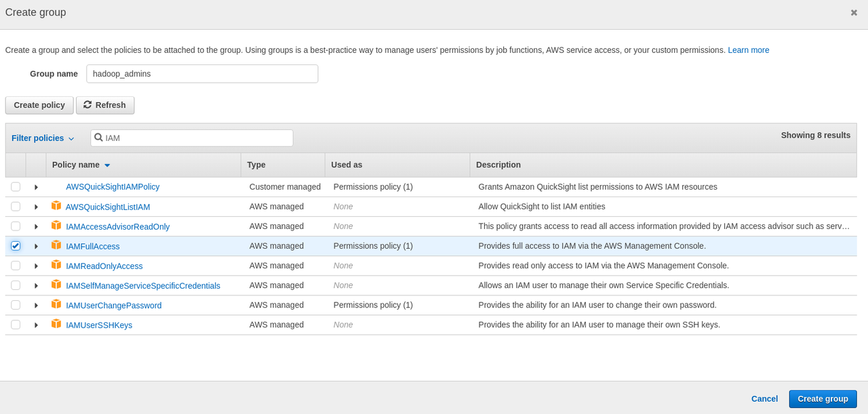Check the AWSQuickSightIAMPolicy policy

tap(15, 186)
